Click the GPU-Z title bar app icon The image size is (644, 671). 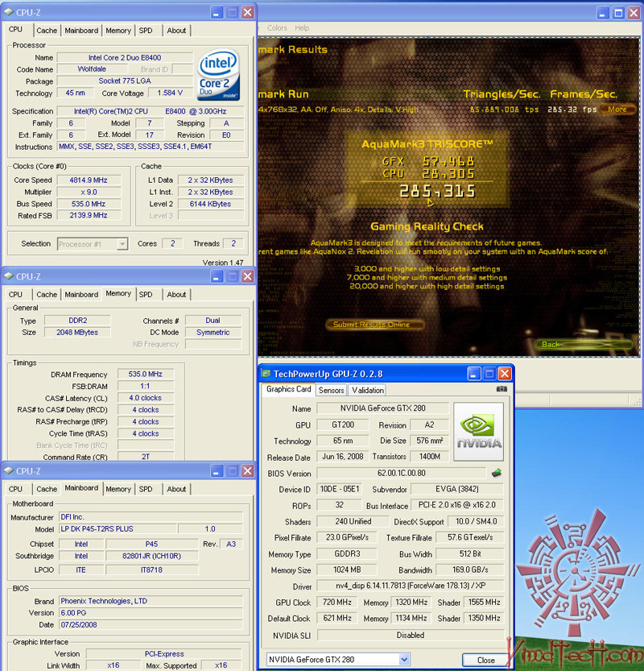click(266, 373)
